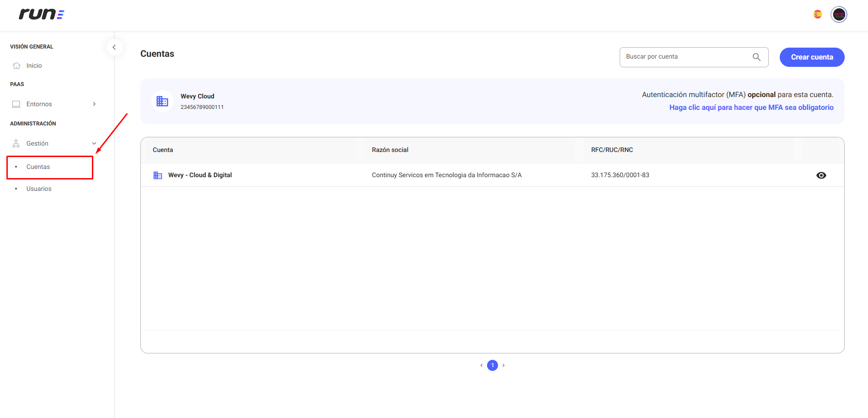The image size is (868, 418).
Task: Open Usuarios in the sidebar
Action: 39,189
